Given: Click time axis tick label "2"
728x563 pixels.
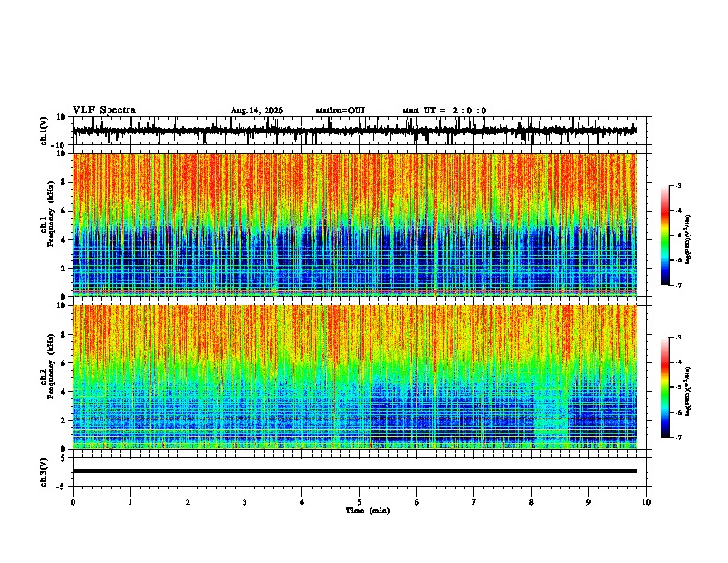Looking at the screenshot, I should 188,502.
